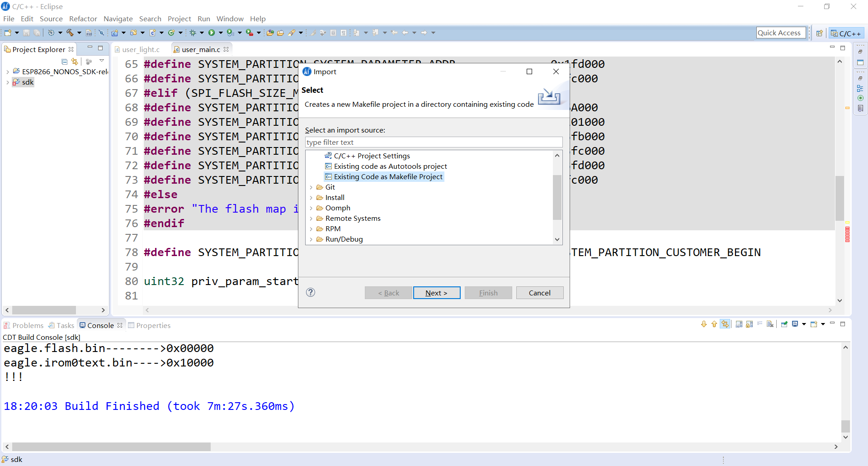
Task: Click the New C/C++ Project icon
Action: click(115, 33)
